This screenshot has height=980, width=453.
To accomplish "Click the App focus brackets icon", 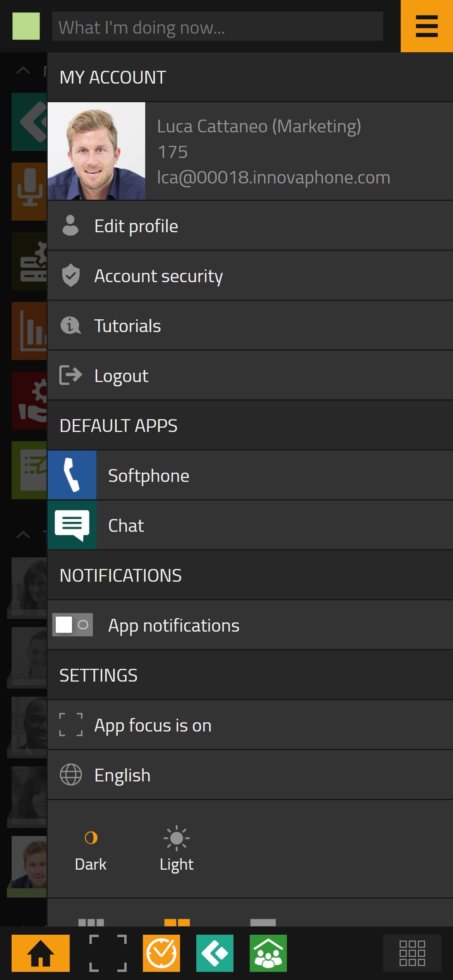I will pyautogui.click(x=71, y=725).
